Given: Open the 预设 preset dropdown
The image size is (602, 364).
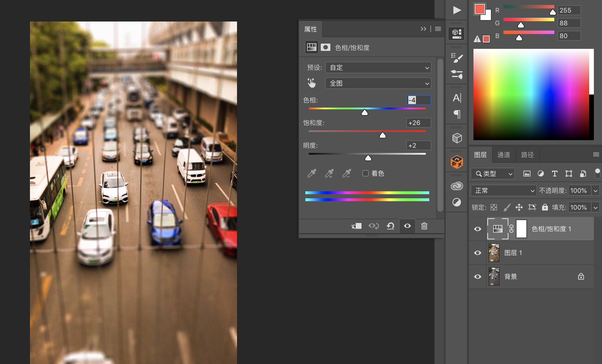Looking at the screenshot, I should pyautogui.click(x=378, y=68).
